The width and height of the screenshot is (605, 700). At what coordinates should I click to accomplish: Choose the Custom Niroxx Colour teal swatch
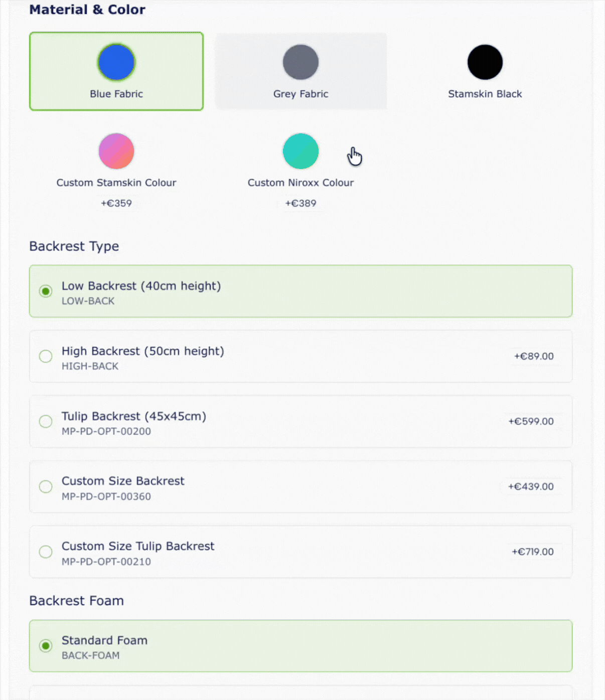pyautogui.click(x=300, y=151)
